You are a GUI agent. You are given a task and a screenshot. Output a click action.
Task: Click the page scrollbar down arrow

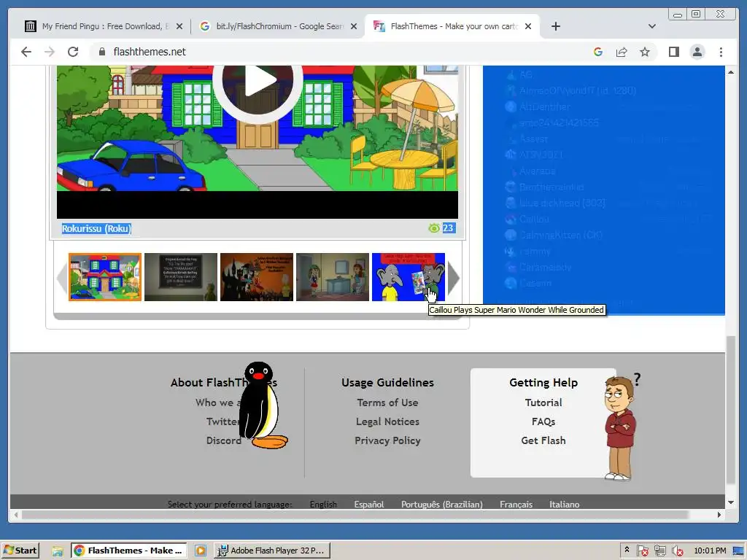coord(731,502)
